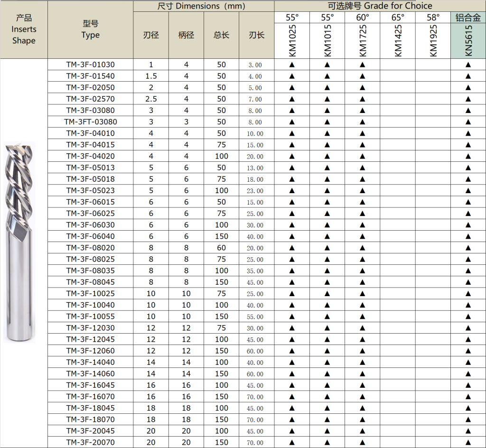Click the KM1925 grade header

tap(433, 41)
